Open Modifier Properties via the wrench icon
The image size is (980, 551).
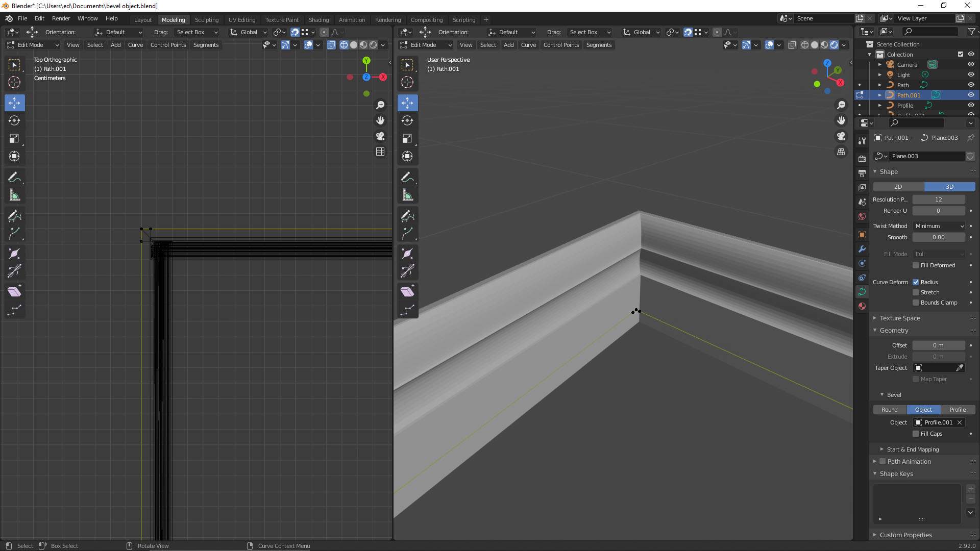point(862,249)
